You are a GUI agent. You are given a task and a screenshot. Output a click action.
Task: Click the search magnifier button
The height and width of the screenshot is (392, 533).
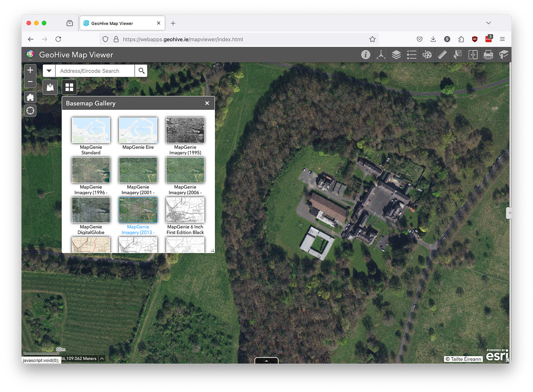(141, 71)
